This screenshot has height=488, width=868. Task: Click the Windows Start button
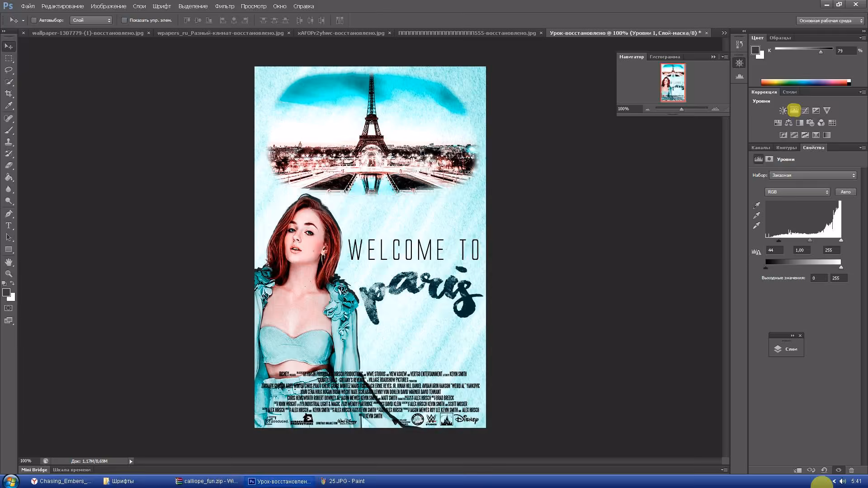[x=10, y=481]
